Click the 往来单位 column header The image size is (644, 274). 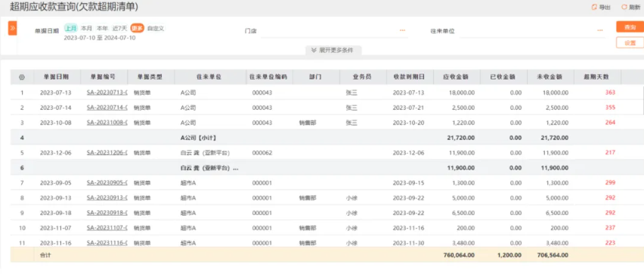click(x=210, y=77)
